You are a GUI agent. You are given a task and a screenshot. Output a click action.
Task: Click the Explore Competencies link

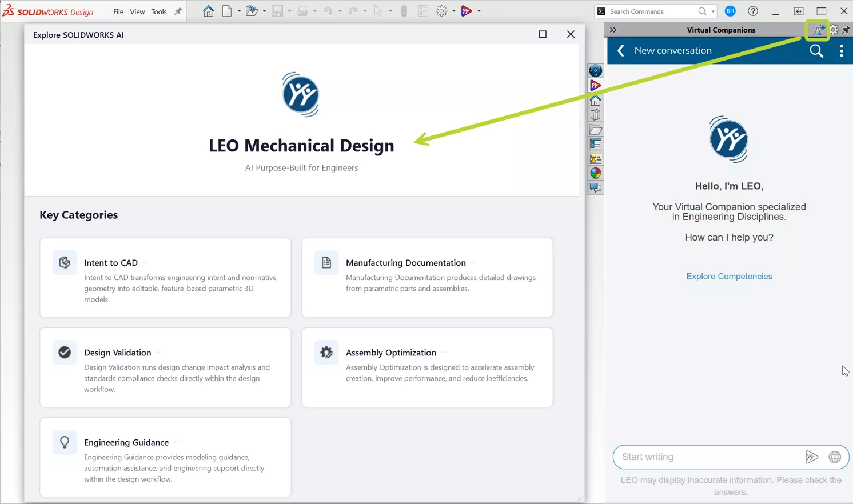(729, 276)
